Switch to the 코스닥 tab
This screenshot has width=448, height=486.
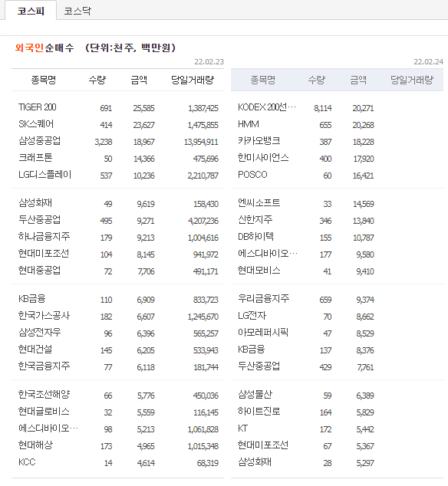point(77,11)
